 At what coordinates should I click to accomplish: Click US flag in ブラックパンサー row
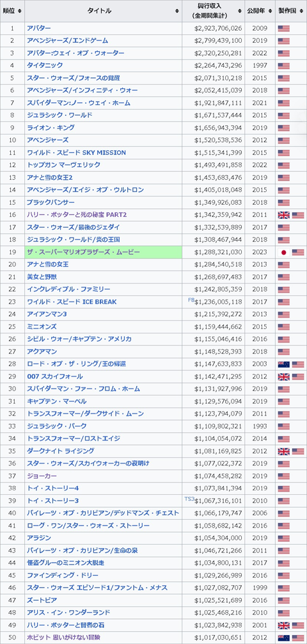click(283, 202)
